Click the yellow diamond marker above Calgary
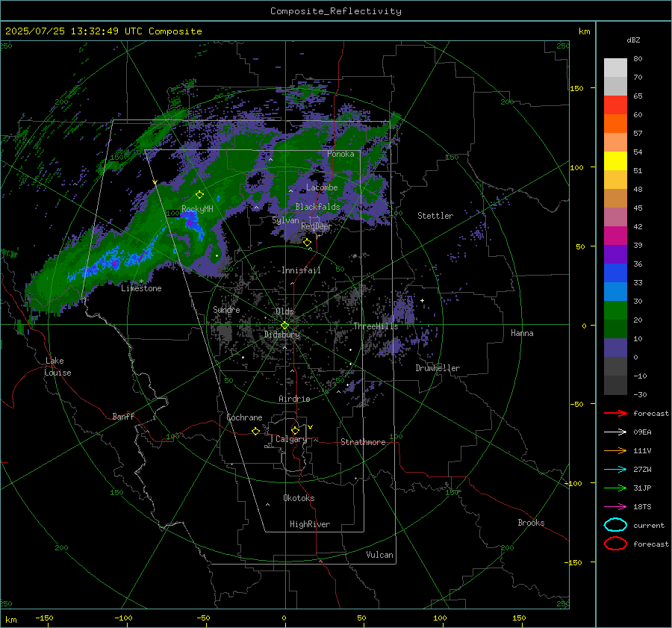Viewport: 672px width, 628px height. [x=295, y=430]
